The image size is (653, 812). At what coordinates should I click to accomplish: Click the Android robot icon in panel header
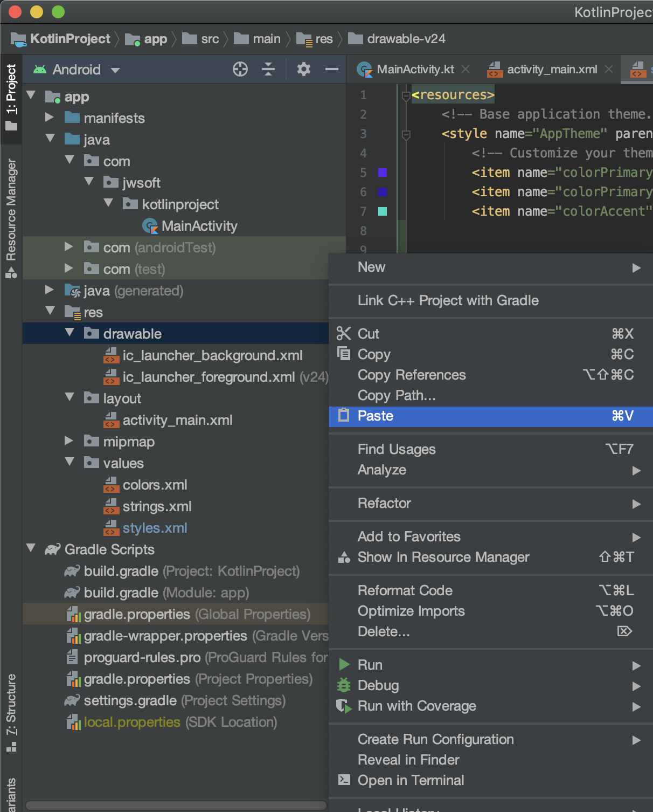click(x=40, y=69)
